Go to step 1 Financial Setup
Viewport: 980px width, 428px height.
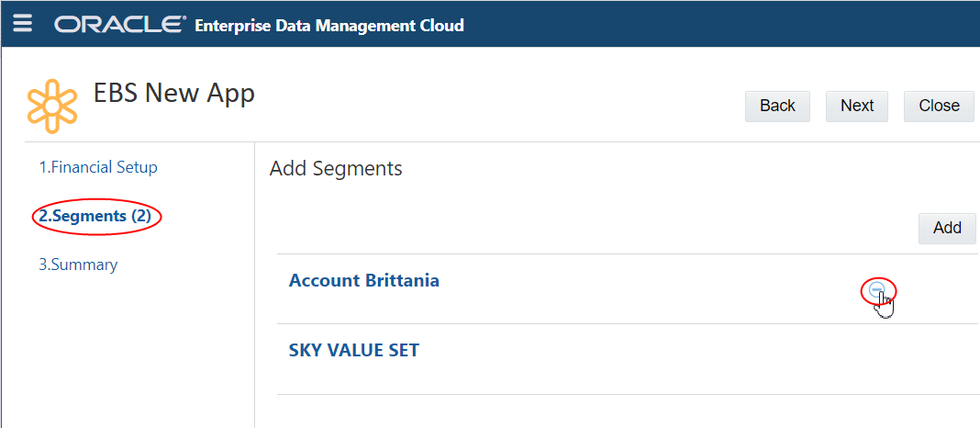point(98,167)
